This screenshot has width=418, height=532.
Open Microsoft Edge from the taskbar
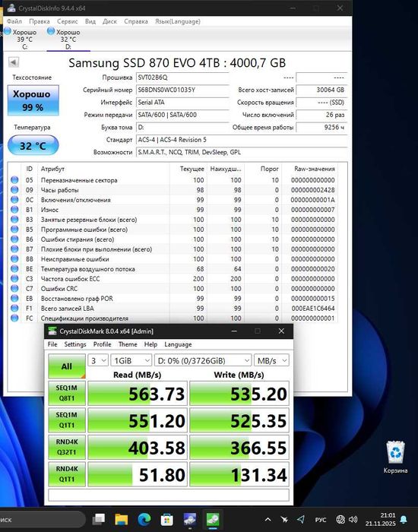[144, 519]
